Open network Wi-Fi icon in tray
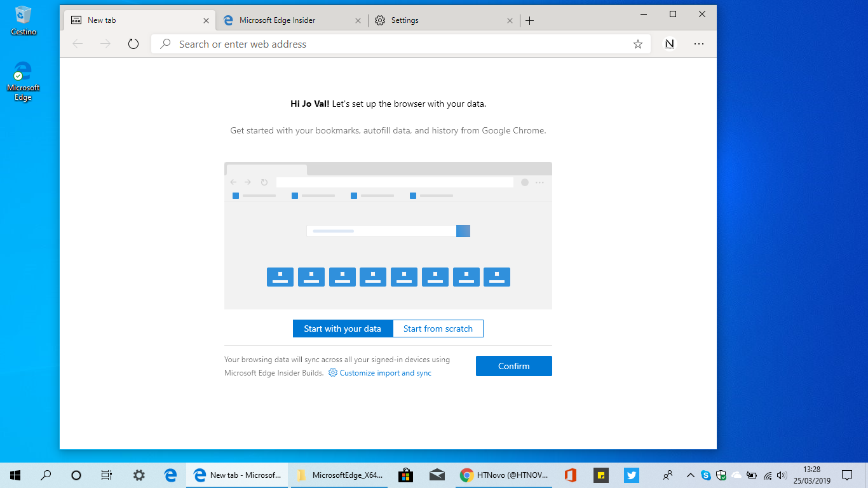The width and height of the screenshot is (868, 488). coord(767,475)
